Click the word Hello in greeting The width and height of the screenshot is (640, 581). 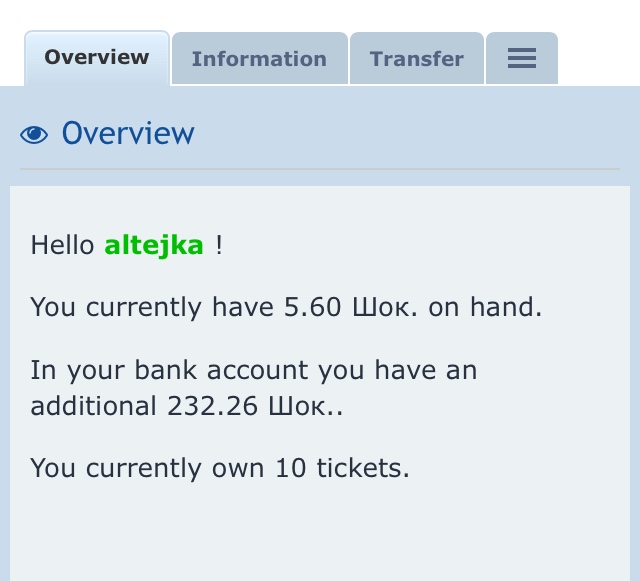[x=63, y=245]
